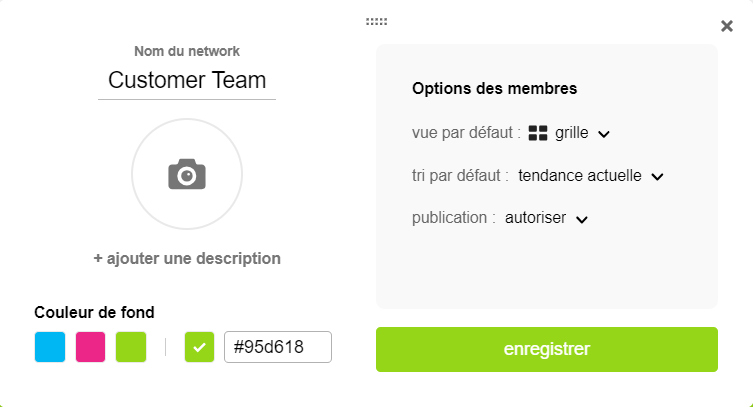The height and width of the screenshot is (407, 753).
Task: Edit the hex color field #95d618
Action: (277, 347)
